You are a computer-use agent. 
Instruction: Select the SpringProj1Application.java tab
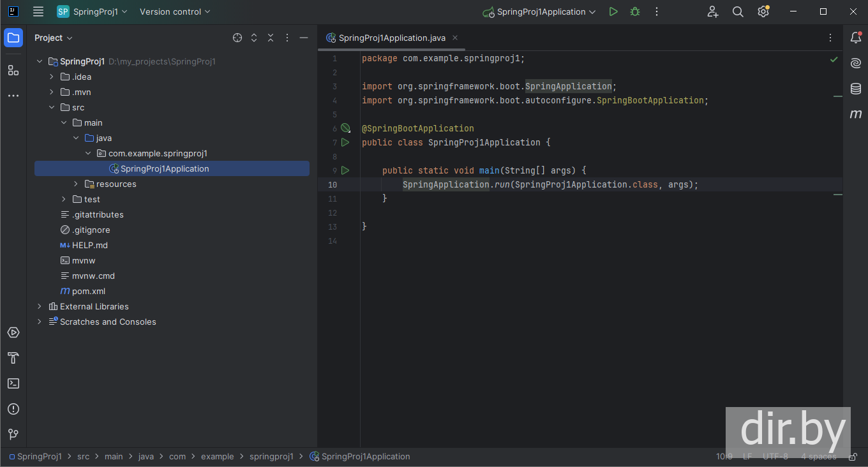pos(391,38)
